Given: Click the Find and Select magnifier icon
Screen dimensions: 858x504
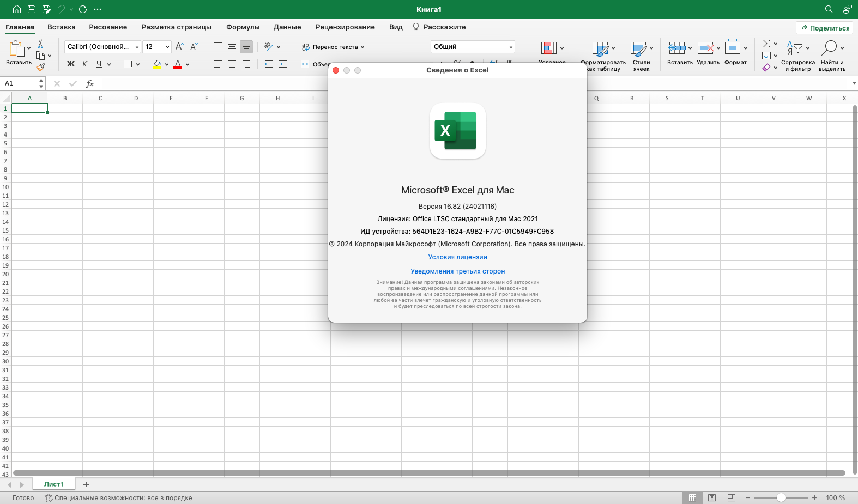Looking at the screenshot, I should pos(829,48).
